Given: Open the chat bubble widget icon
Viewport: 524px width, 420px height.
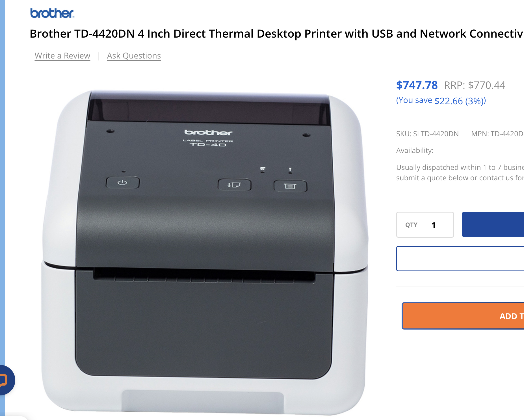Looking at the screenshot, I should (6, 380).
